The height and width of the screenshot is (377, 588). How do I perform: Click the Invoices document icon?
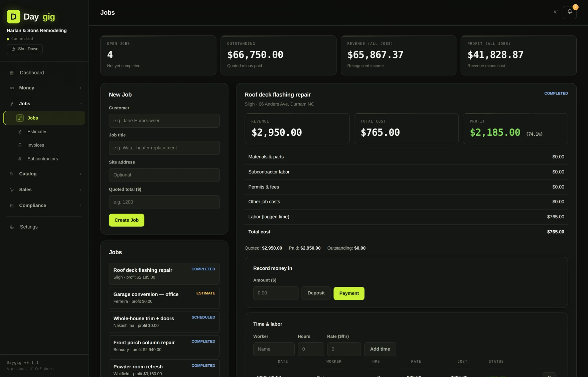click(x=20, y=145)
